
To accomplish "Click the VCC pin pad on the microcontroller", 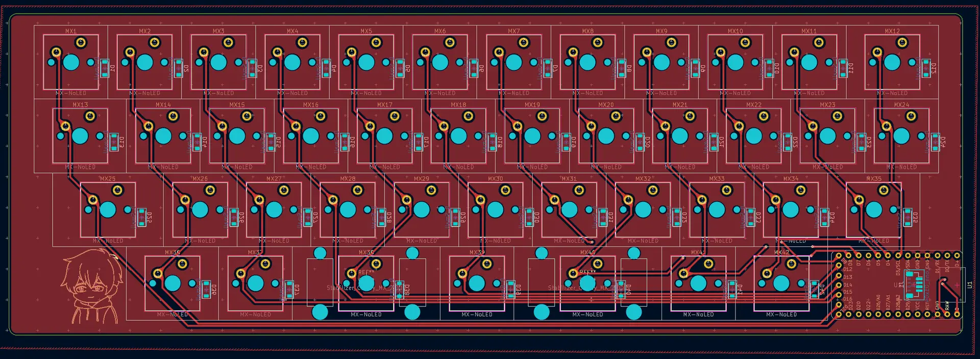I will (x=917, y=315).
